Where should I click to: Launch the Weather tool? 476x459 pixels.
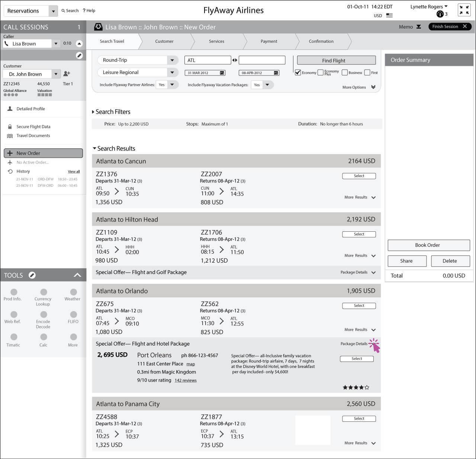tap(73, 292)
